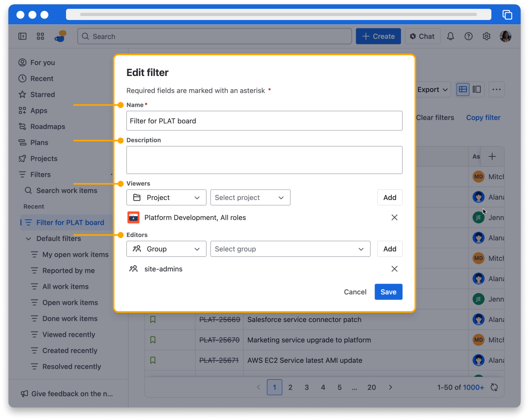Open the help question mark icon
The image size is (529, 420).
click(469, 36)
